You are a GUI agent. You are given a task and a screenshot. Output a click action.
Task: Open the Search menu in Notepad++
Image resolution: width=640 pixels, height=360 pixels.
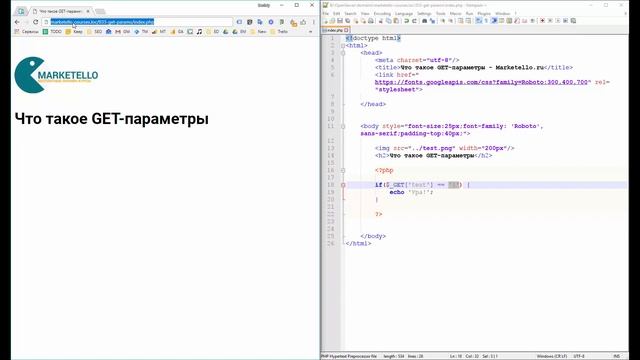click(350, 13)
